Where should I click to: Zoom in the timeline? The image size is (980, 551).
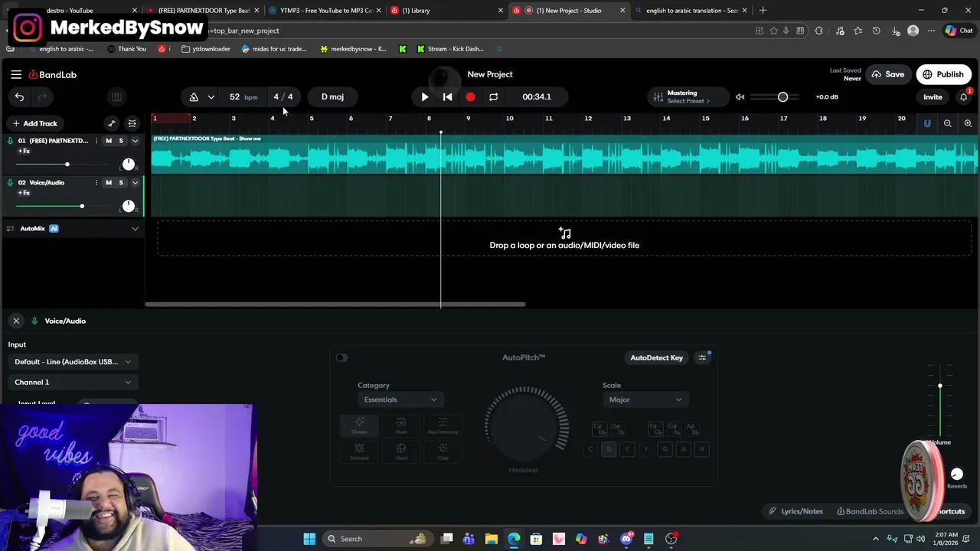point(968,123)
